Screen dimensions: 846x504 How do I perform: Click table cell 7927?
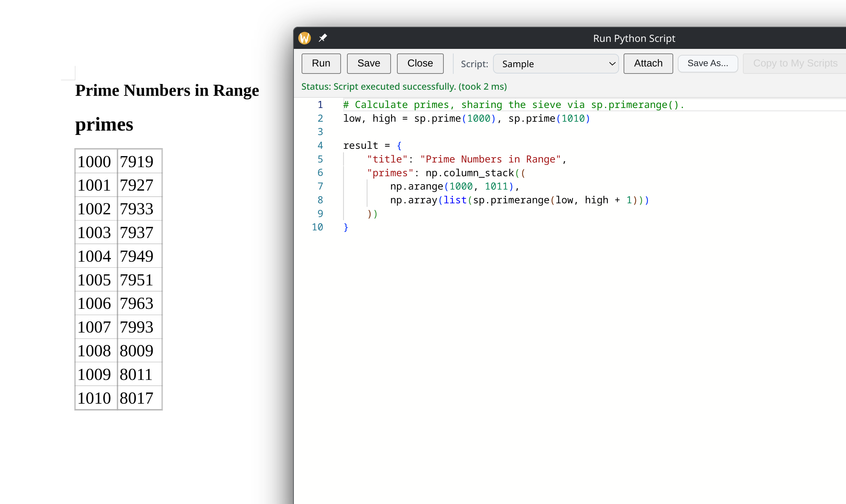(140, 185)
